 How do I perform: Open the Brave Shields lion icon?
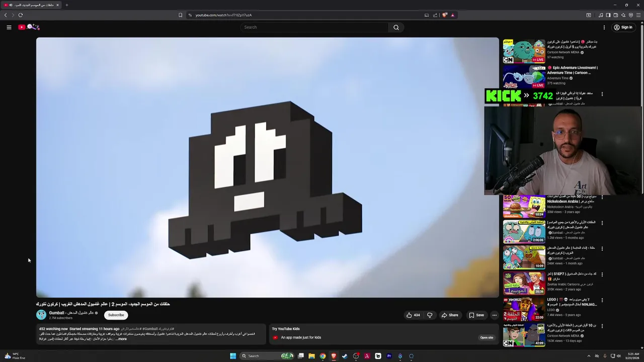[x=444, y=15]
